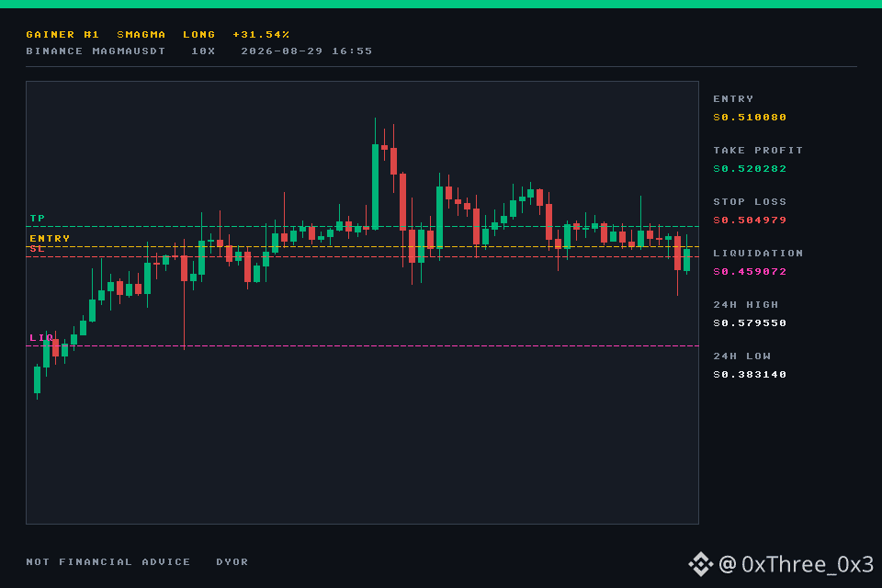The height and width of the screenshot is (588, 882).
Task: Click entry price $0.510080
Action: click(x=750, y=117)
